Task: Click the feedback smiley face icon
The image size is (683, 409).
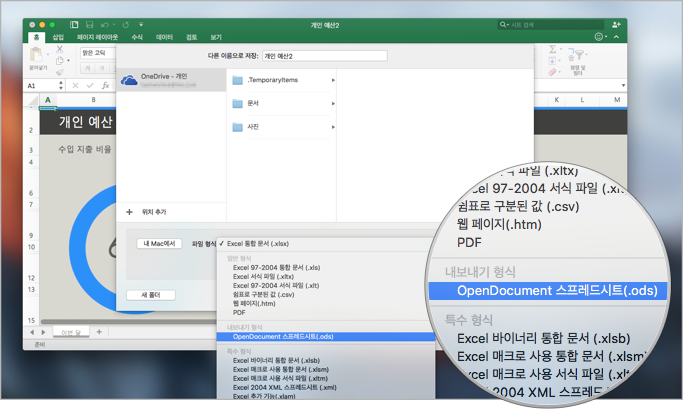Action: click(x=599, y=37)
